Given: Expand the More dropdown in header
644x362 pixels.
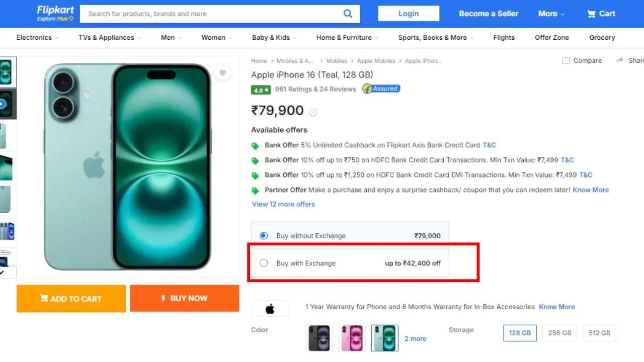Looking at the screenshot, I should [551, 14].
